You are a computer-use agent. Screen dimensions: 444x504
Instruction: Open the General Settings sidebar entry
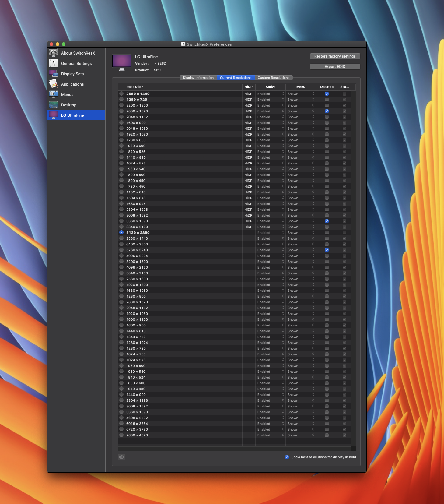click(76, 63)
